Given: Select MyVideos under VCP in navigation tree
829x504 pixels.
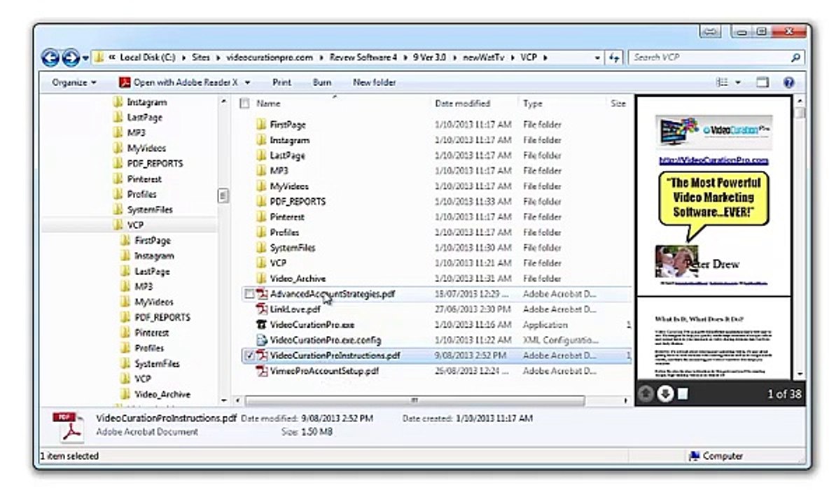Looking at the screenshot, I should coord(154,302).
